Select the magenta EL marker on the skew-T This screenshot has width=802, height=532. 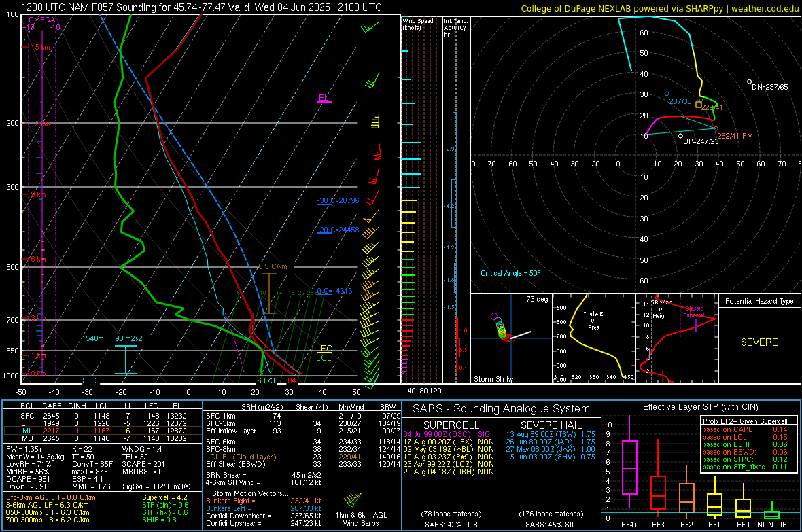point(324,98)
